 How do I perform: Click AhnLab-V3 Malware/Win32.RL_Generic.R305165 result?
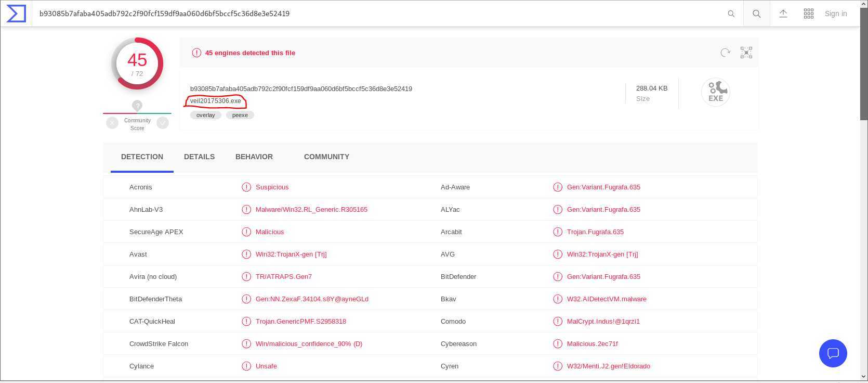click(311, 210)
